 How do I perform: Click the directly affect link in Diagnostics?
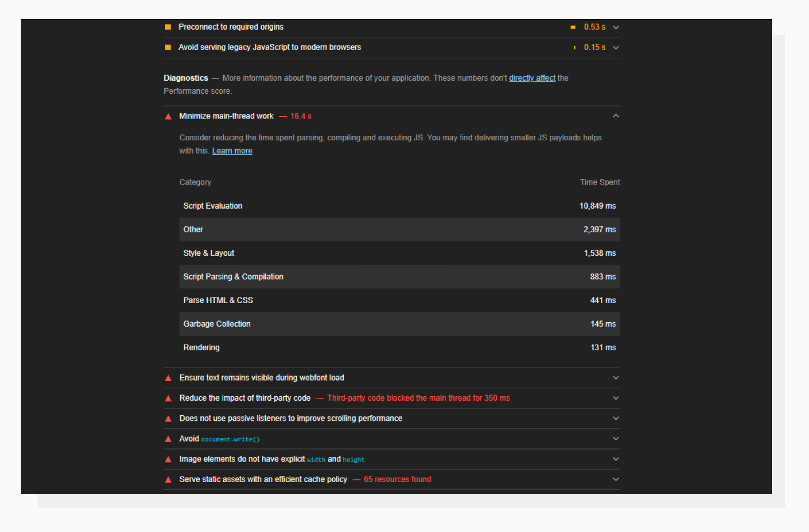pos(532,77)
